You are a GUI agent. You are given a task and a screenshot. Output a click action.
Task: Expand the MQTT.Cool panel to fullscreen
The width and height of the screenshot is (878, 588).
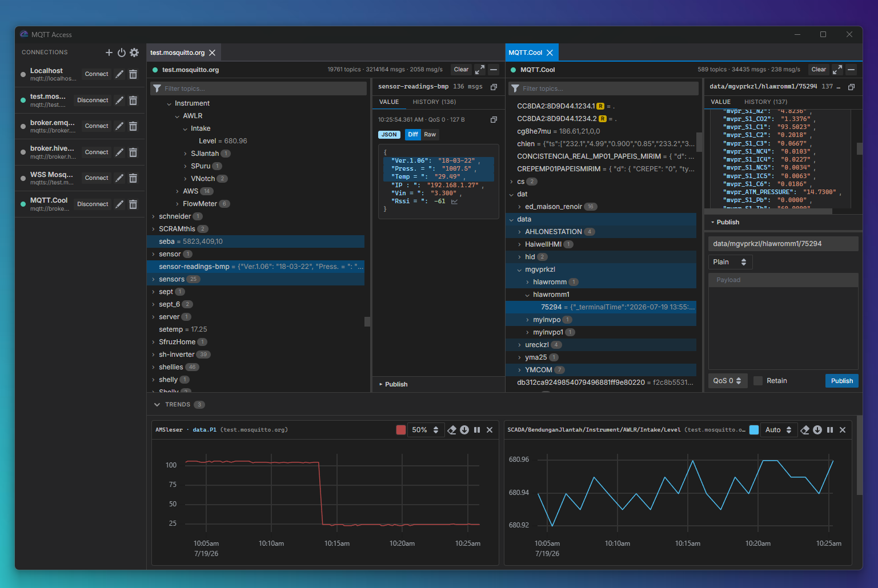[x=837, y=70]
